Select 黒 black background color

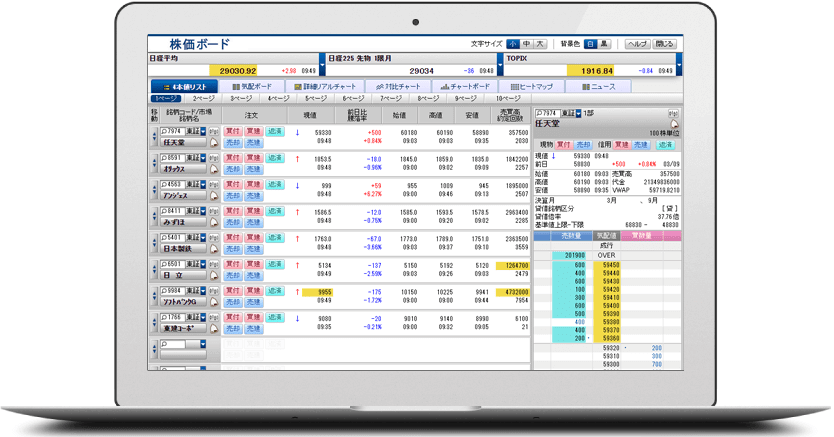[x=604, y=44]
